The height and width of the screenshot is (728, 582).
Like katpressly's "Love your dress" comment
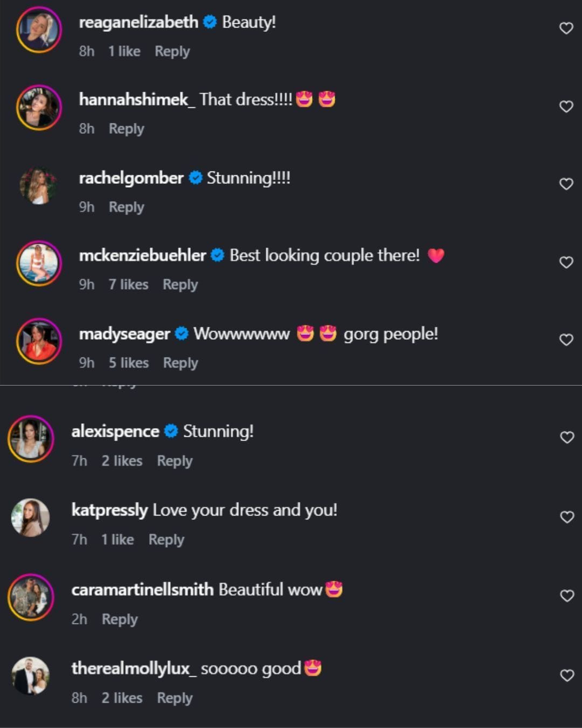(x=567, y=517)
